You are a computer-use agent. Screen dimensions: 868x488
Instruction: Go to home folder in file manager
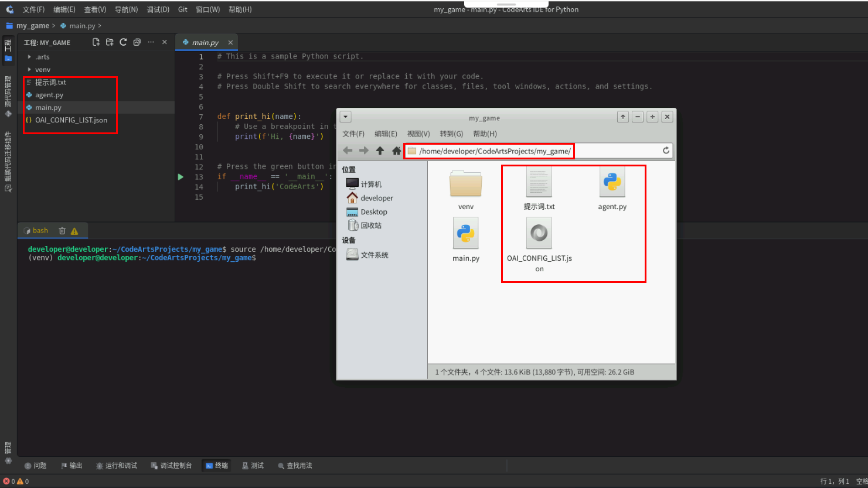(396, 151)
